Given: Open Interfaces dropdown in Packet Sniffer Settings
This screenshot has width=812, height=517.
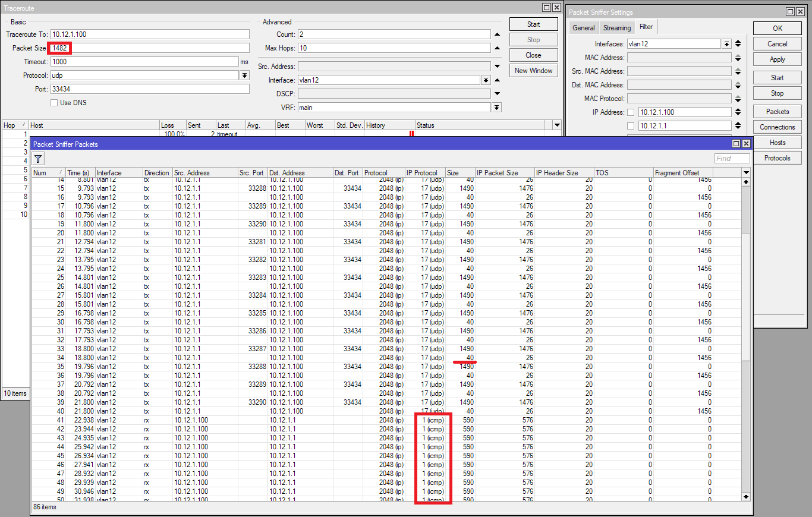Looking at the screenshot, I should coord(726,44).
